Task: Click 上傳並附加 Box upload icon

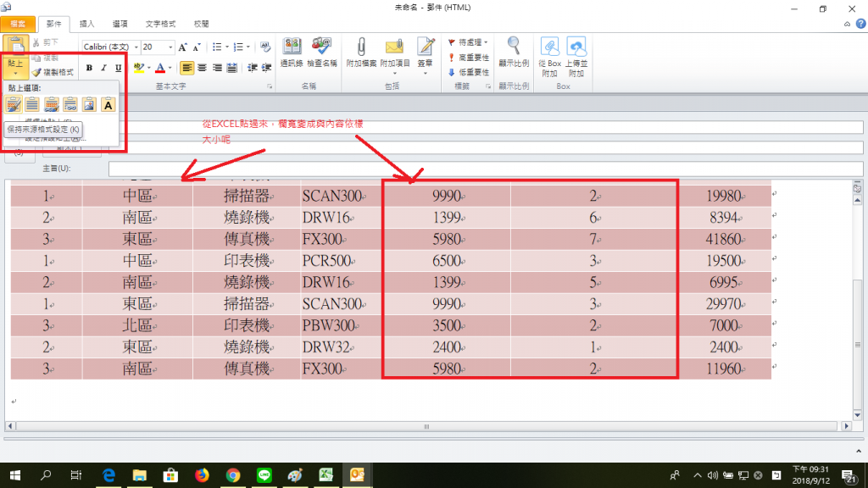Action: tap(576, 57)
